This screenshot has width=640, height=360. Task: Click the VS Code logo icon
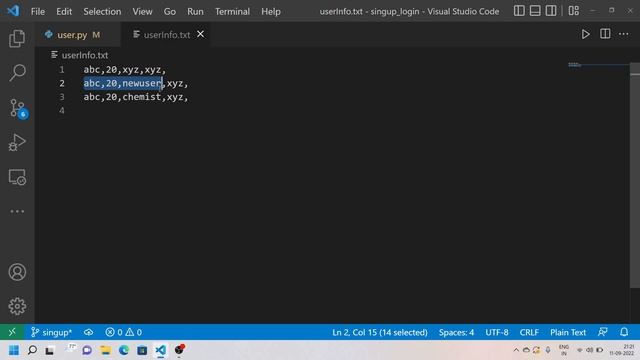pos(13,11)
